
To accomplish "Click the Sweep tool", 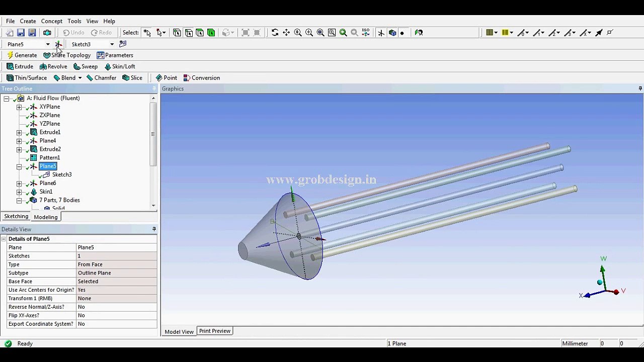I will (86, 66).
